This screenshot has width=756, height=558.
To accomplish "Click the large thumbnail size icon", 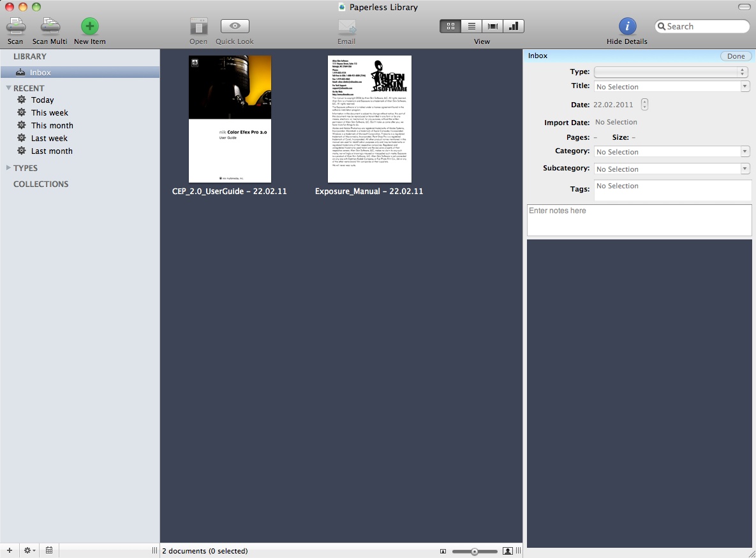I will click(507, 551).
